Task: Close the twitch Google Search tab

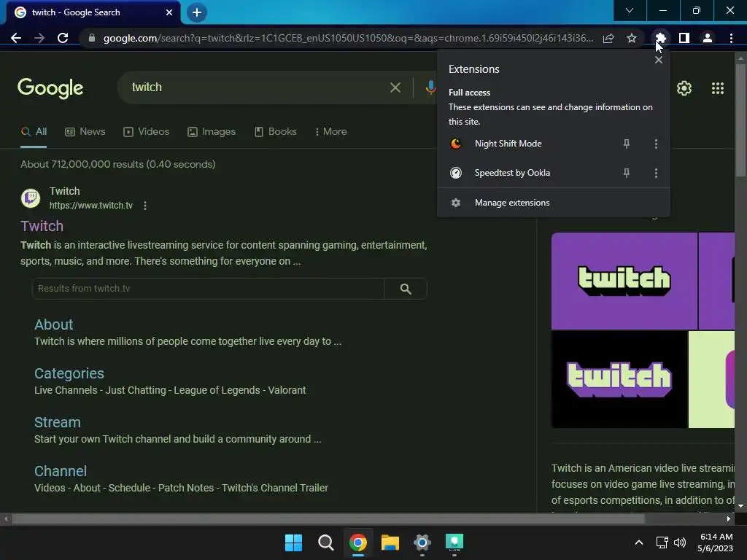Action: click(x=169, y=12)
